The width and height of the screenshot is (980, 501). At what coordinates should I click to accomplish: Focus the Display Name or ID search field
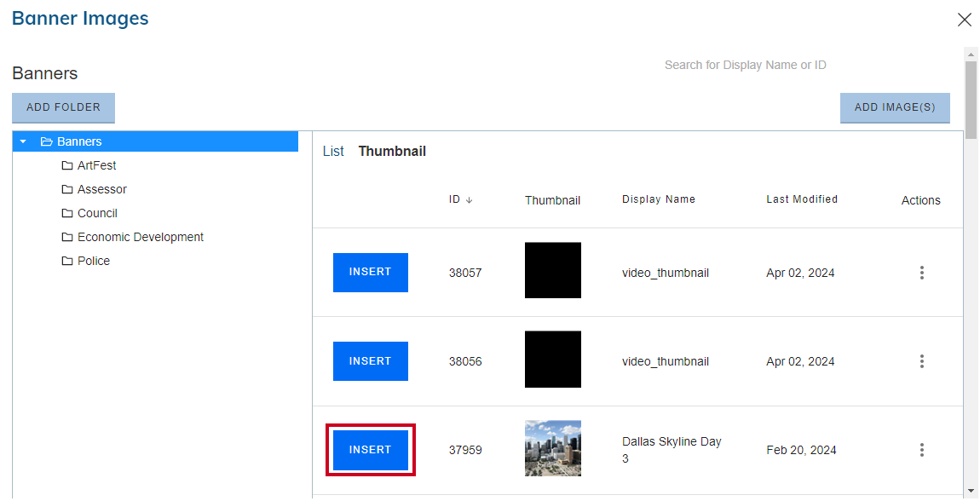(745, 65)
